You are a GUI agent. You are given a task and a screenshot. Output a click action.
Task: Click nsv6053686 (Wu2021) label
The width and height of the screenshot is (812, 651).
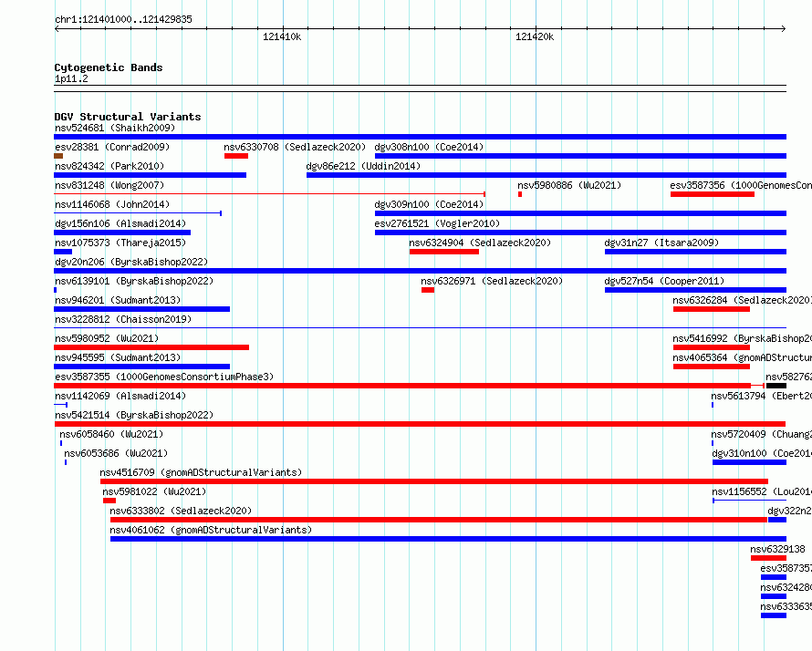116,453
